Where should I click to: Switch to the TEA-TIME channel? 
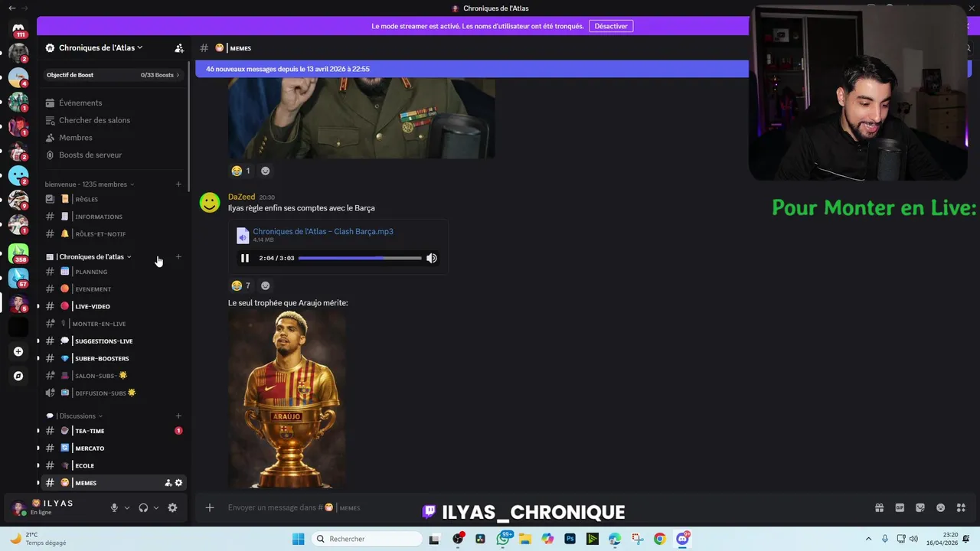click(x=113, y=431)
